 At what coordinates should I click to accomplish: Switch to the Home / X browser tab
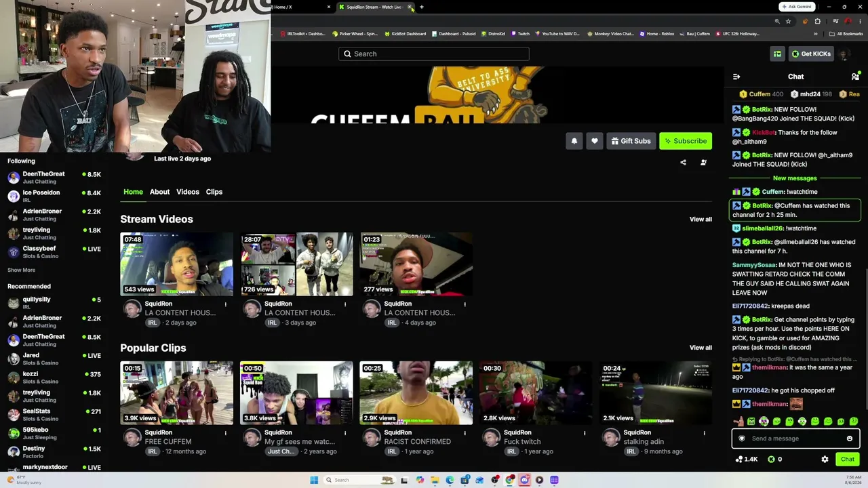point(298,7)
